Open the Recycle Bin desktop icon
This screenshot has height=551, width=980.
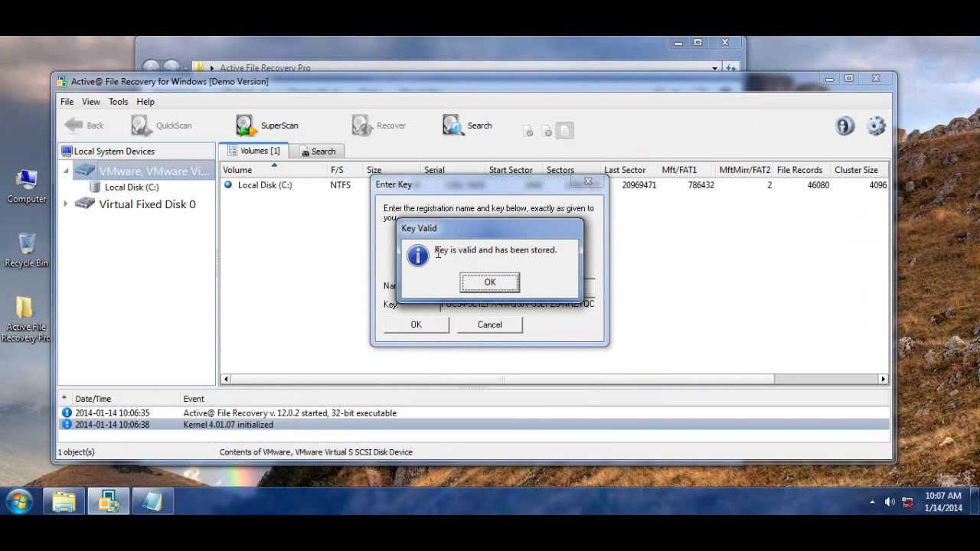[x=27, y=250]
